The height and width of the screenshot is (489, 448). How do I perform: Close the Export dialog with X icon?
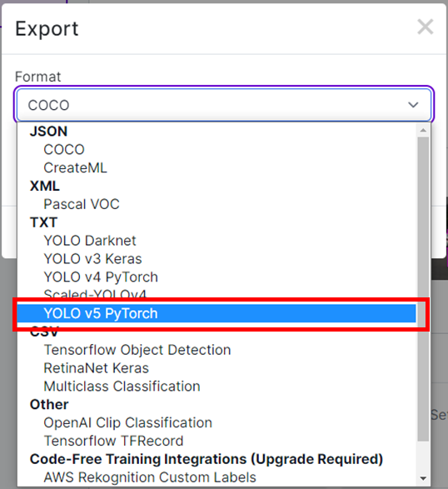coord(426,27)
